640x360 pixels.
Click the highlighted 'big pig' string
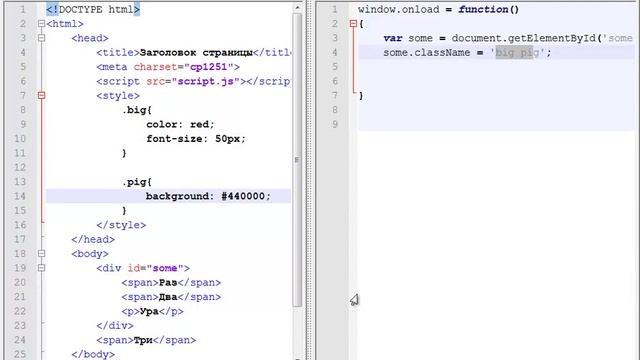[x=518, y=53]
